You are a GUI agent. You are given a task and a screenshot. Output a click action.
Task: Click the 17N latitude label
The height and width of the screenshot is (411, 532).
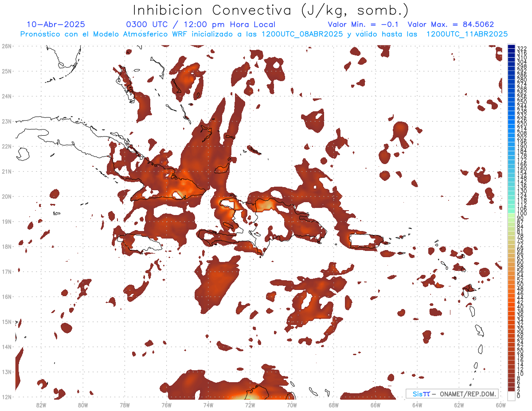tap(7, 271)
